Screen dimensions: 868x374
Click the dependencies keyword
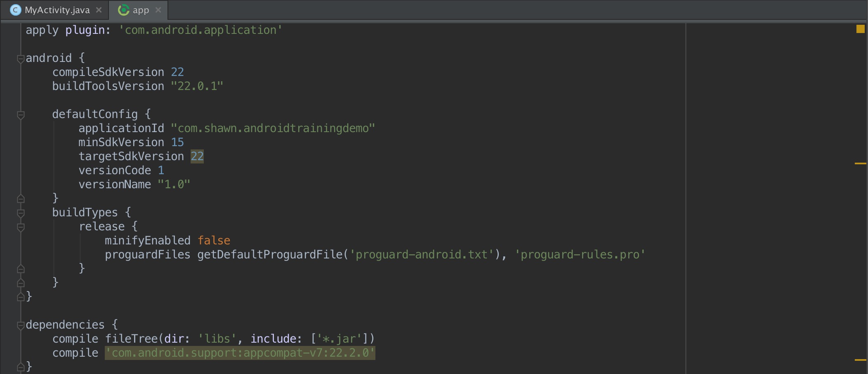pyautogui.click(x=65, y=325)
